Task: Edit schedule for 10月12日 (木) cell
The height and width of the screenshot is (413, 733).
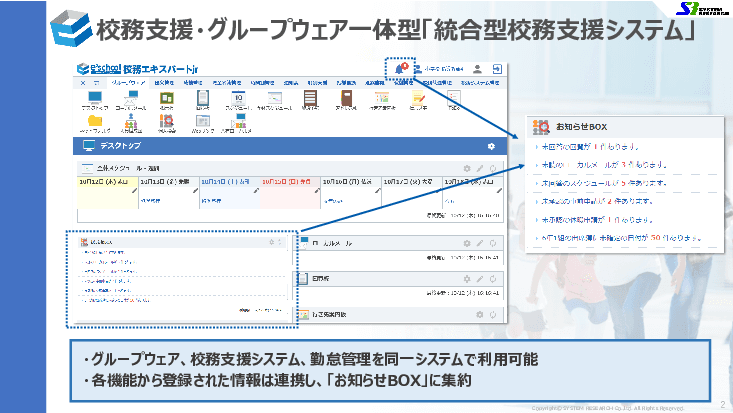Action: [x=134, y=191]
